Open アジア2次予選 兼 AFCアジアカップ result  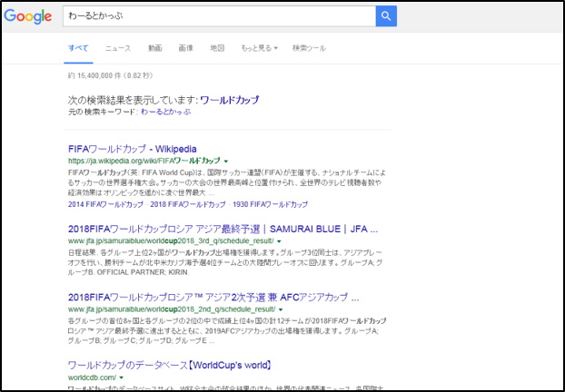pyautogui.click(x=213, y=298)
